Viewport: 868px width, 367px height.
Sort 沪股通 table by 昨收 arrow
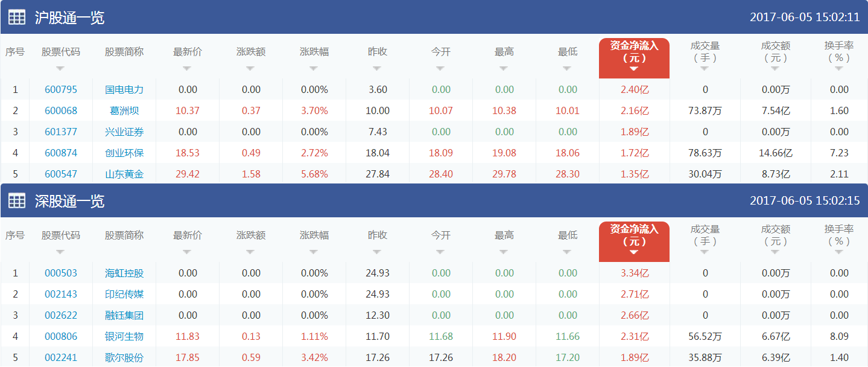point(377,68)
